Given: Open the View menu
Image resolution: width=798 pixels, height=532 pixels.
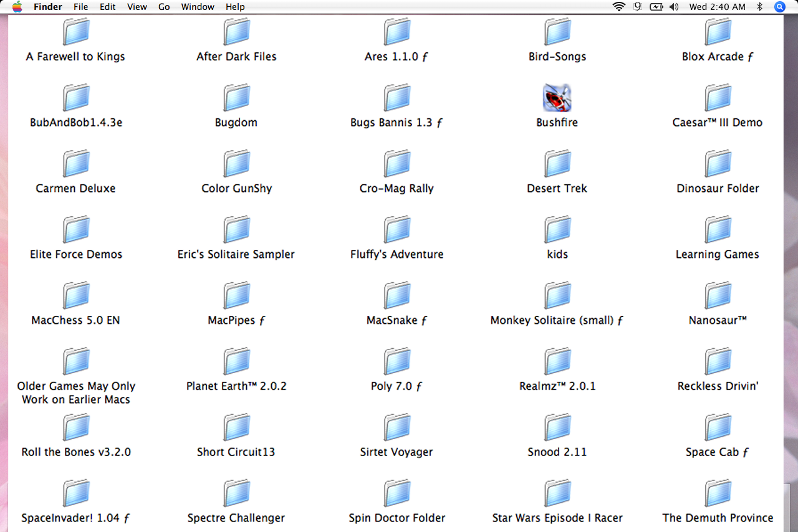Looking at the screenshot, I should pyautogui.click(x=137, y=7).
